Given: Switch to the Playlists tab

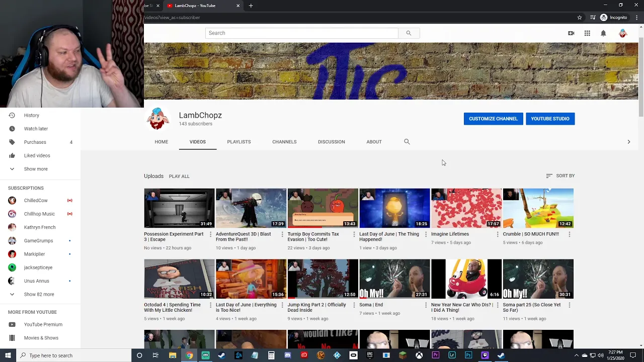Looking at the screenshot, I should tap(239, 142).
